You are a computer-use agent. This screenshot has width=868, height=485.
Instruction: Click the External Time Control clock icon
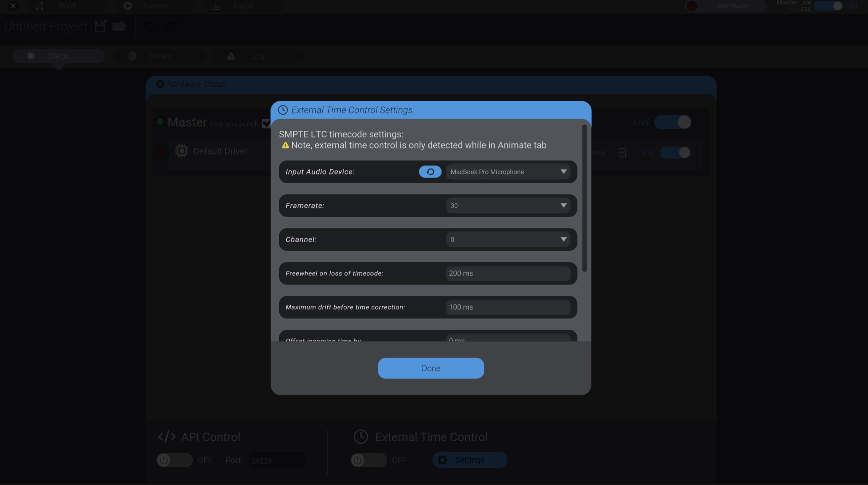(x=360, y=437)
